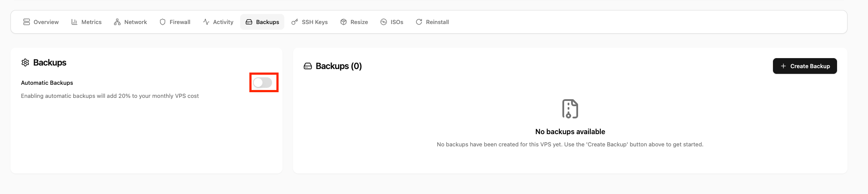Screen dimensions: 868x194
Task: Select the Backups tab
Action: click(x=262, y=22)
